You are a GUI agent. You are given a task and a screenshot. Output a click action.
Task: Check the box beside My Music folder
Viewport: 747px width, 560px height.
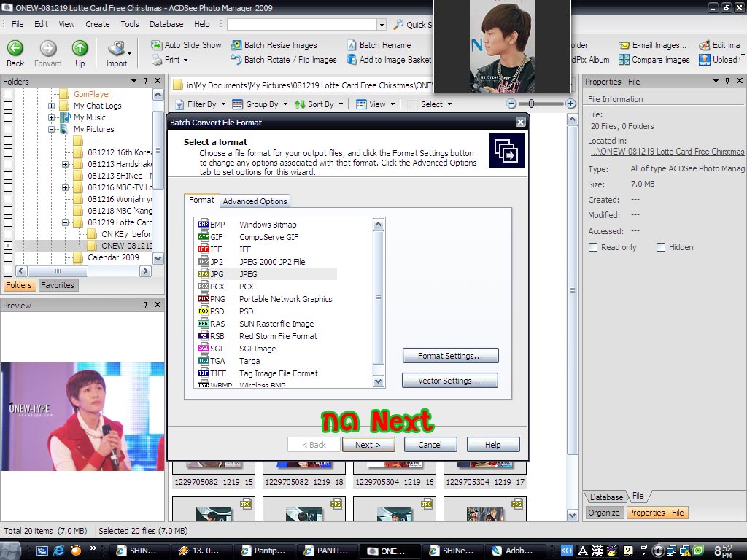(8, 117)
